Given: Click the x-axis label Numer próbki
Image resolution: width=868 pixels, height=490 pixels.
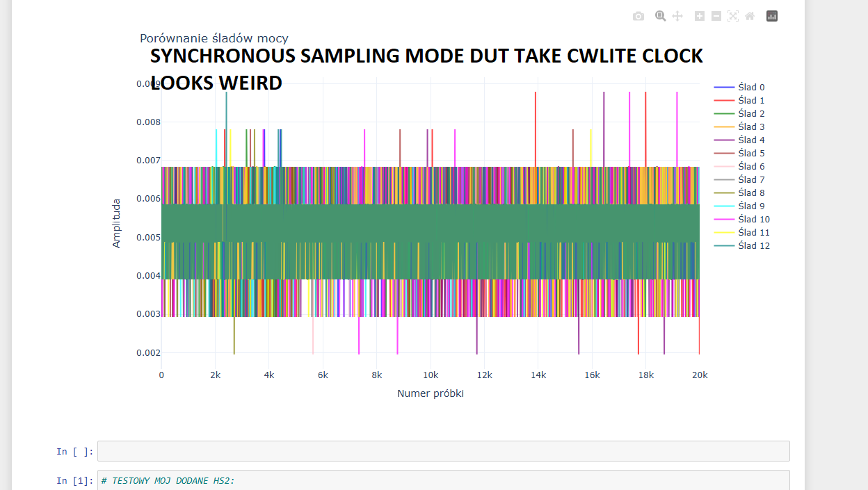Looking at the screenshot, I should coord(430,393).
